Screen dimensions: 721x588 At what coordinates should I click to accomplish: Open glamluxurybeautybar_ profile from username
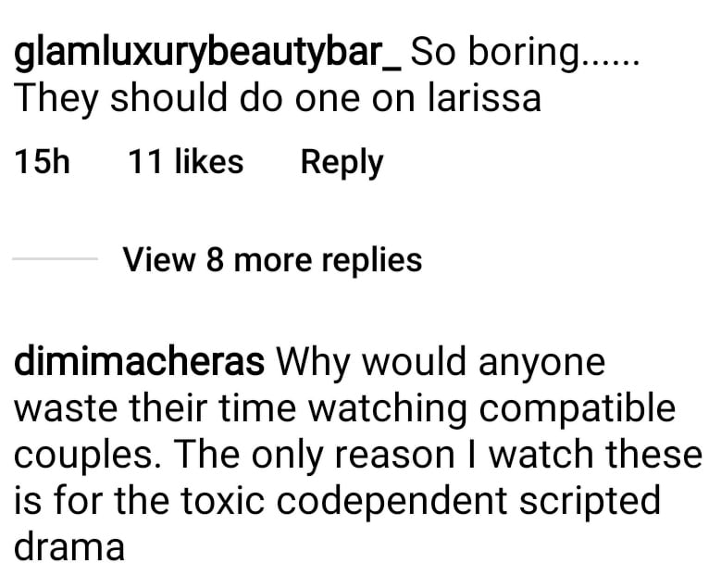coord(208,55)
